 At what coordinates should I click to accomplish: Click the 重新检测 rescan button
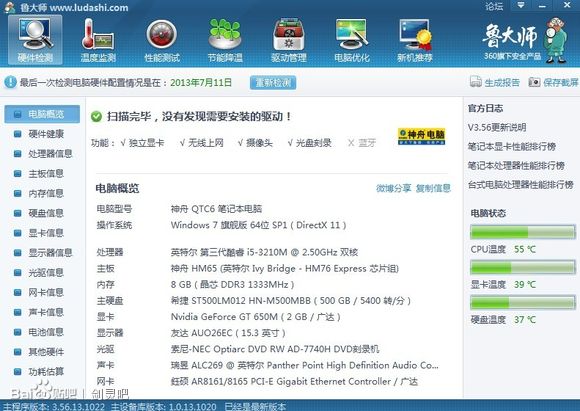pos(273,82)
